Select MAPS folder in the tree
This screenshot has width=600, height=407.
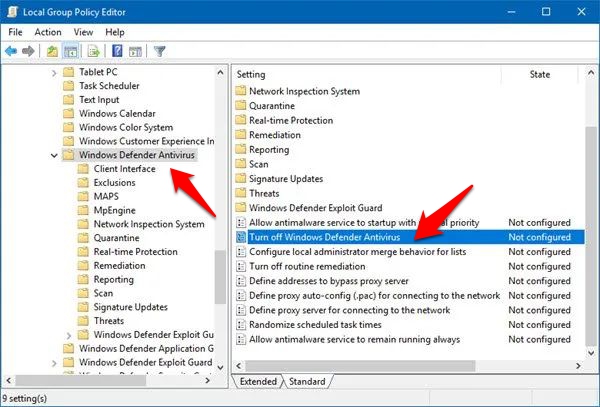(x=106, y=196)
